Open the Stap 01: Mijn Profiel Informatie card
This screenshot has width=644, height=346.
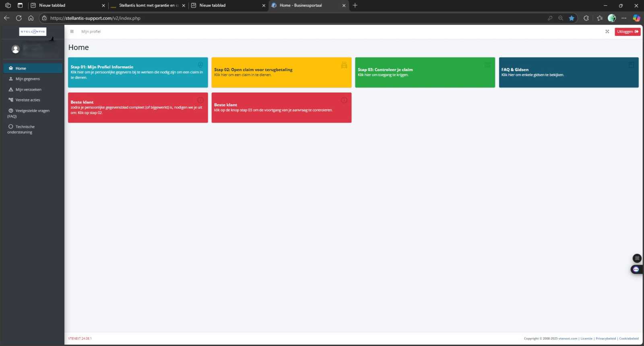(x=138, y=72)
